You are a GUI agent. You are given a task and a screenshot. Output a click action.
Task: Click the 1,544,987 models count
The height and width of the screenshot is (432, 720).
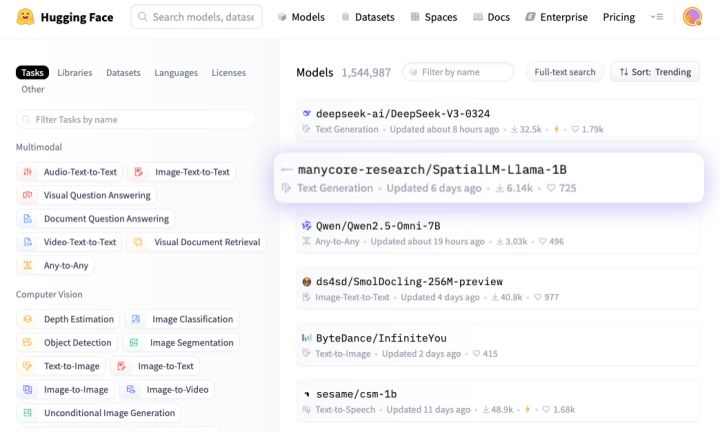tap(366, 73)
